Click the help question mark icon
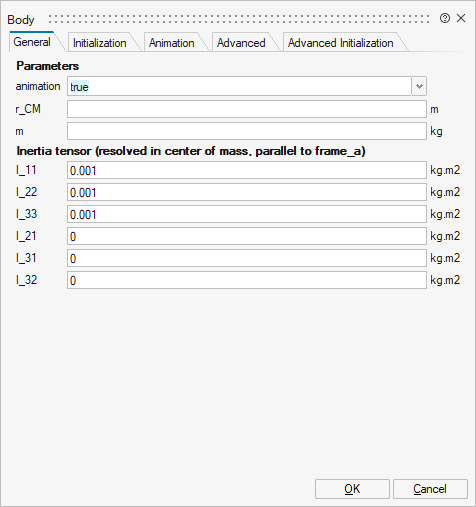476x507 pixels. click(445, 18)
